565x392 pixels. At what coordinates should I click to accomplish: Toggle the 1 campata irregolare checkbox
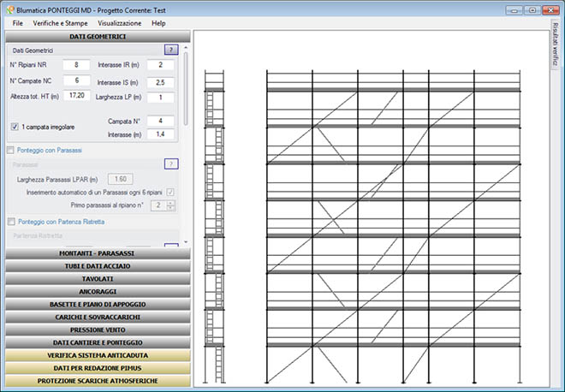point(15,127)
